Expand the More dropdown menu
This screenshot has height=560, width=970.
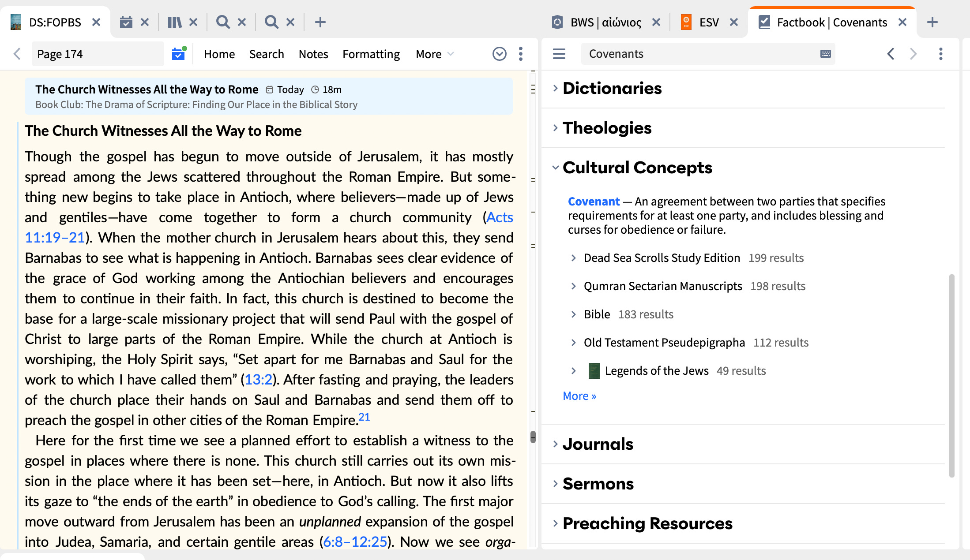click(434, 54)
